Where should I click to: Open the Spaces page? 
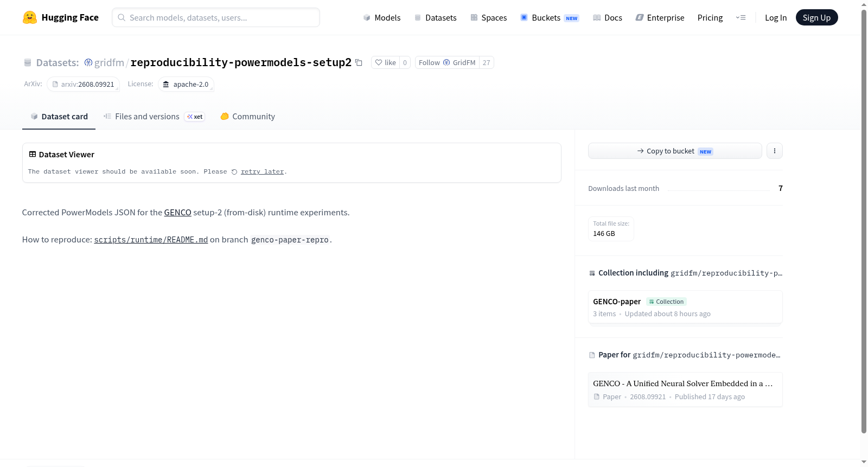[488, 17]
